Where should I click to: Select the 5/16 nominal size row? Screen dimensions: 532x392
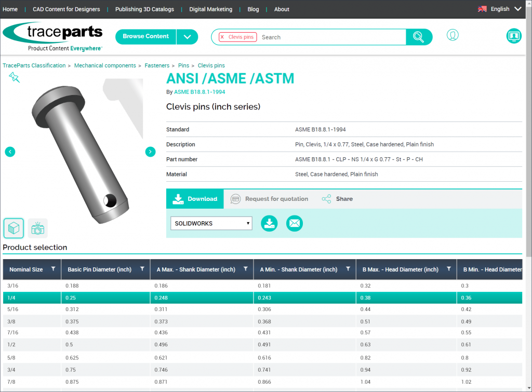tap(262, 309)
